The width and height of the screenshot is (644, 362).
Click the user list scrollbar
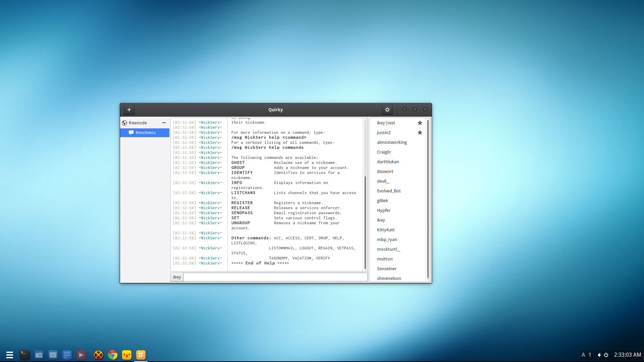point(428,199)
